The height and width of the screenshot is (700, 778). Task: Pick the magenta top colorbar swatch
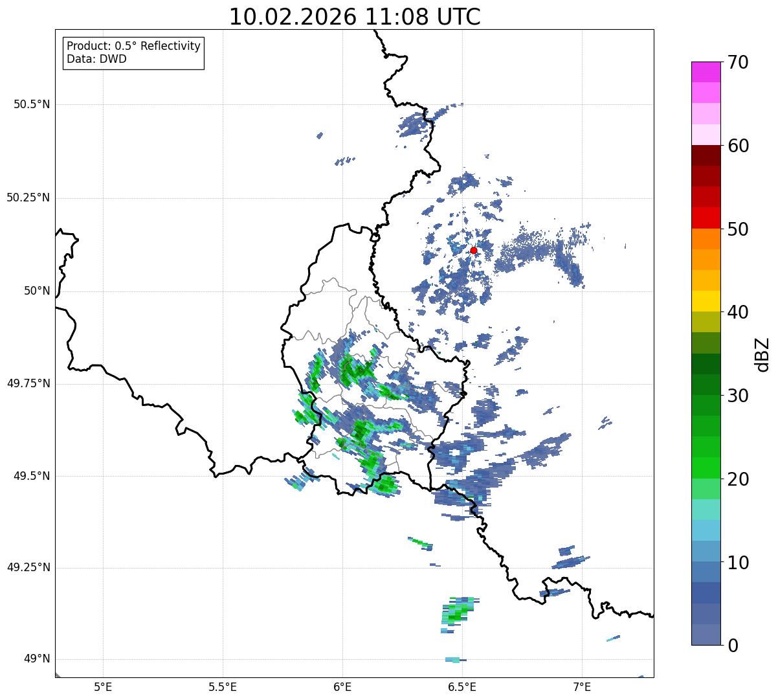pyautogui.click(x=706, y=72)
